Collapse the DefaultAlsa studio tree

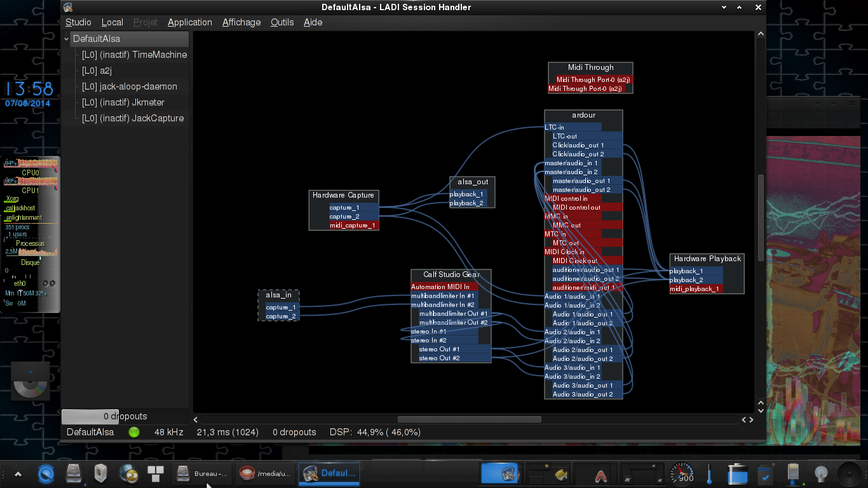(x=67, y=39)
